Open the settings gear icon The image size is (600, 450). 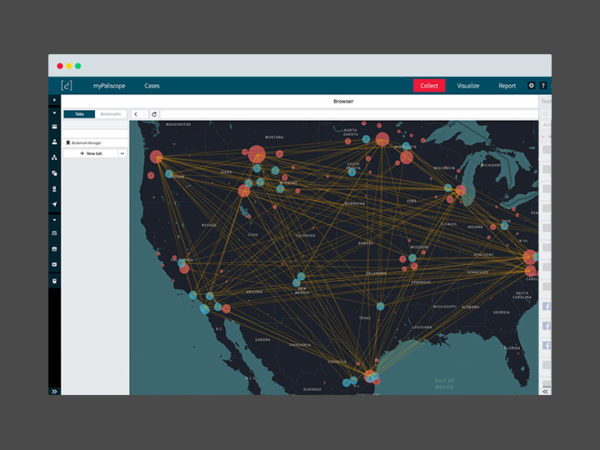531,86
